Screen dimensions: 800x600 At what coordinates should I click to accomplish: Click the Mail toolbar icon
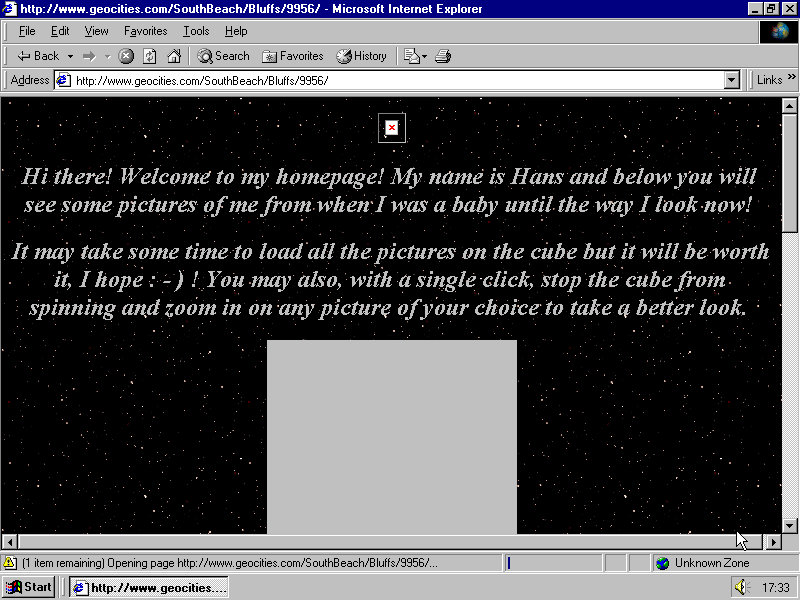[x=411, y=56]
